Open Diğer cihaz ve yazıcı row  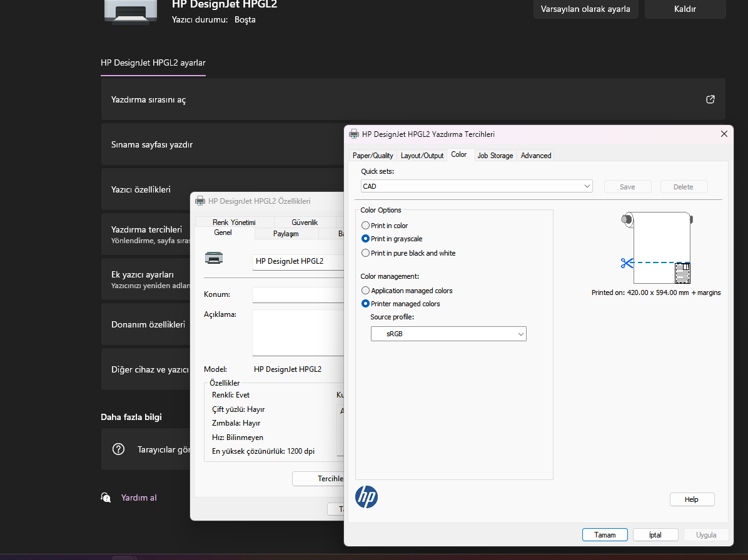pos(146,369)
